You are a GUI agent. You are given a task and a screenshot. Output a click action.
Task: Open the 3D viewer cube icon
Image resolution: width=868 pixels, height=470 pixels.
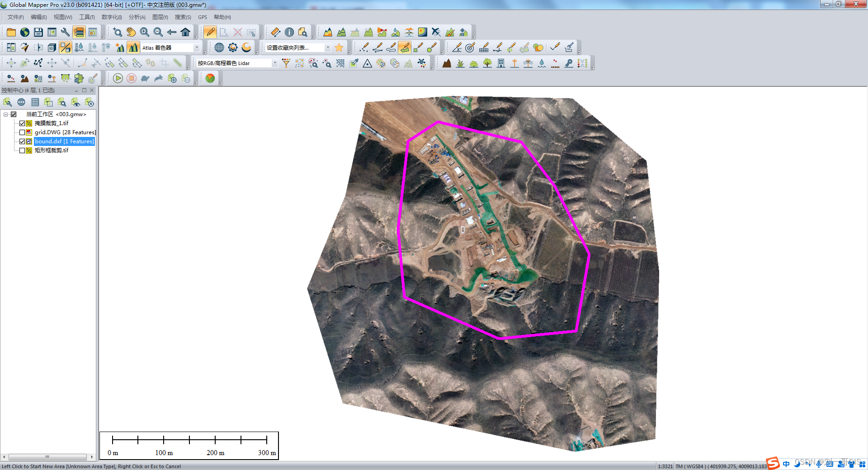pyautogui.click(x=52, y=47)
